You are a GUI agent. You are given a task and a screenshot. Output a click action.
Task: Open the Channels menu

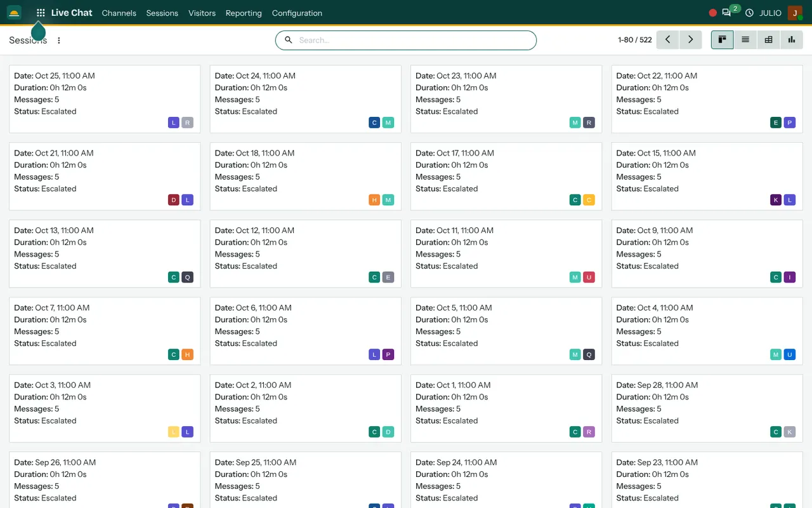tap(119, 13)
